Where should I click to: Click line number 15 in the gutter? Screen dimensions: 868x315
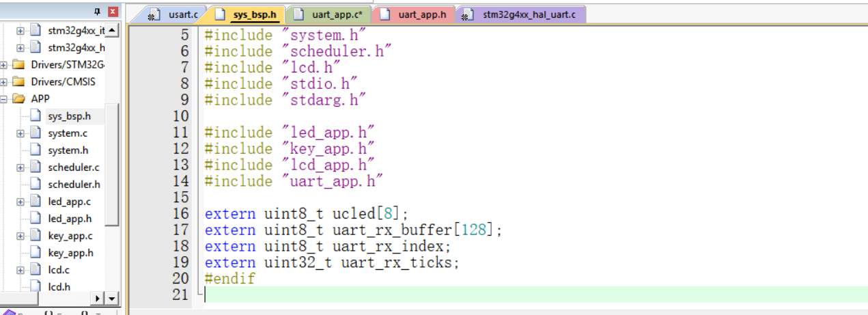pos(180,198)
